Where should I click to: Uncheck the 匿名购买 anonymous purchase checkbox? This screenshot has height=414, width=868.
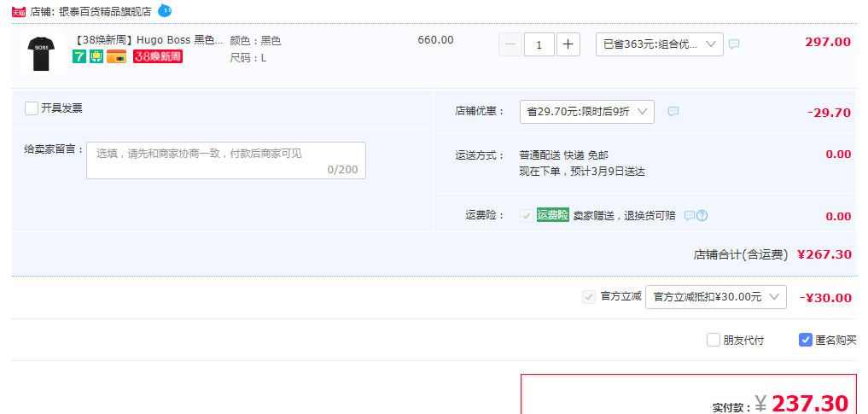pyautogui.click(x=806, y=340)
